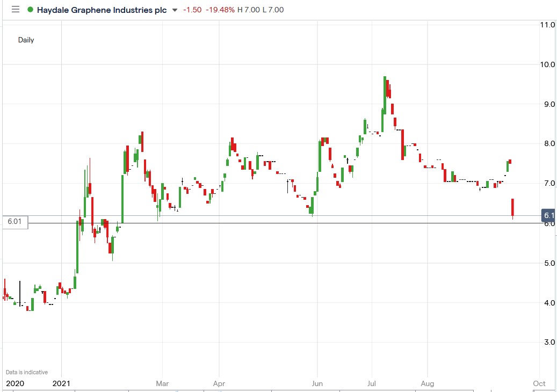Viewport: 557px width, 392px height.
Task: Click the 2021 time axis label
Action: pyautogui.click(x=61, y=383)
